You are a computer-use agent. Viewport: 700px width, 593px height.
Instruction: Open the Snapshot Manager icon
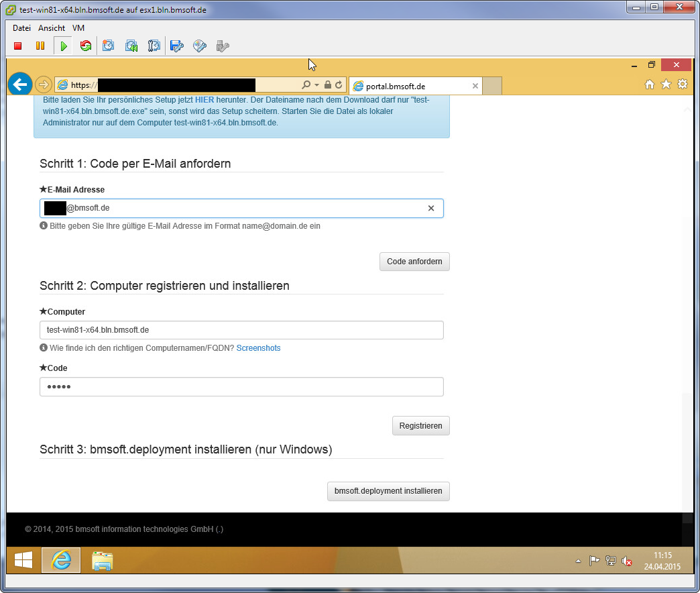(154, 46)
